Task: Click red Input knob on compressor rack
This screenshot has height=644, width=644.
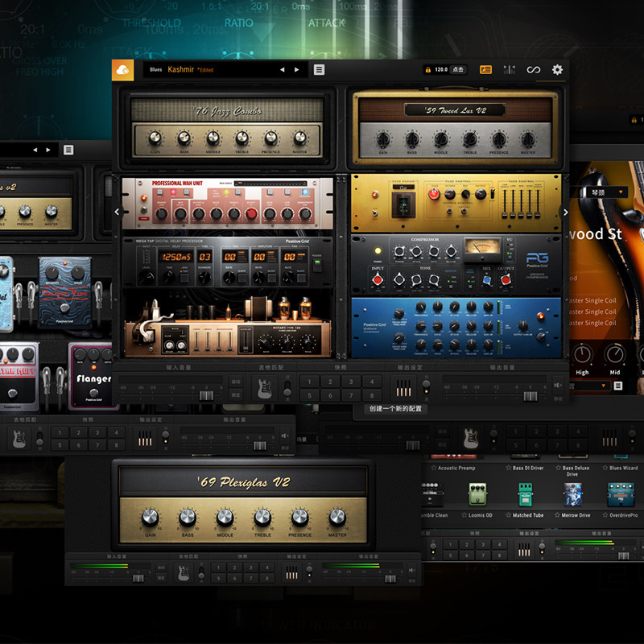Action: (x=377, y=280)
